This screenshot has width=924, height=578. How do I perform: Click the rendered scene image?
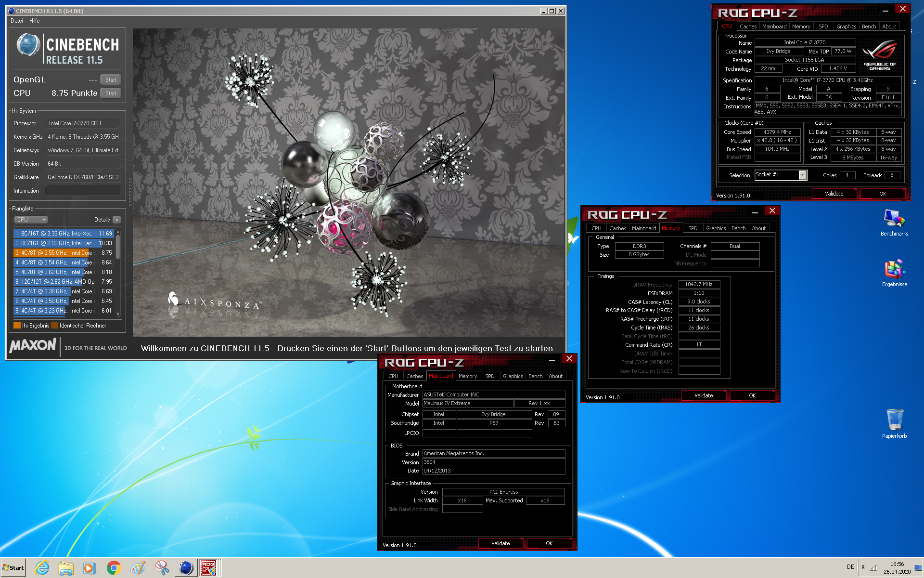click(348, 182)
